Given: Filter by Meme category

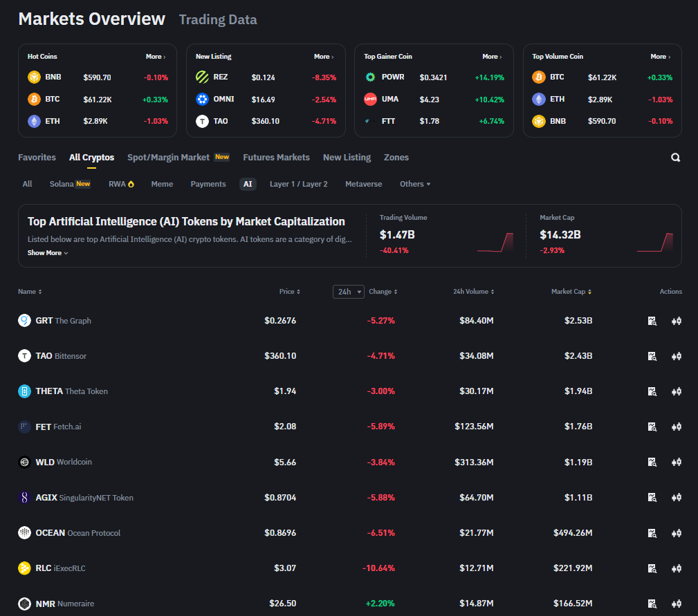Looking at the screenshot, I should click(162, 184).
